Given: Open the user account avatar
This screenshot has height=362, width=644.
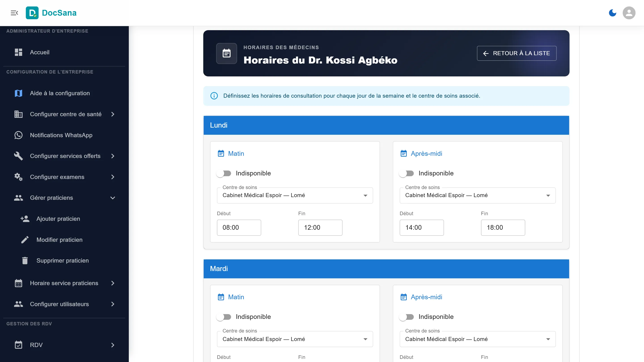Looking at the screenshot, I should click(x=629, y=13).
